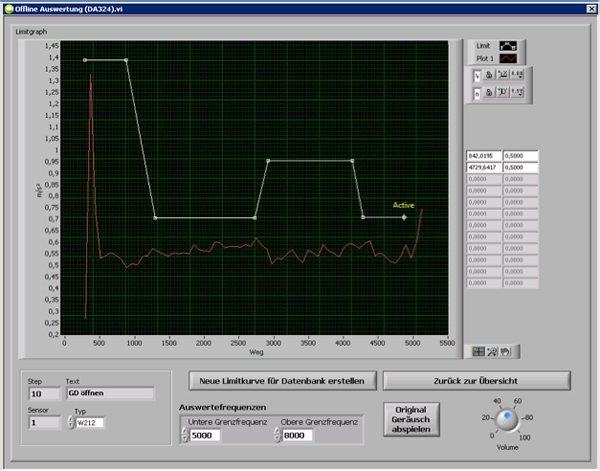Viewport: 600px width, 471px height.
Task: Click the white Limit plot legend icon
Action: pos(509,45)
